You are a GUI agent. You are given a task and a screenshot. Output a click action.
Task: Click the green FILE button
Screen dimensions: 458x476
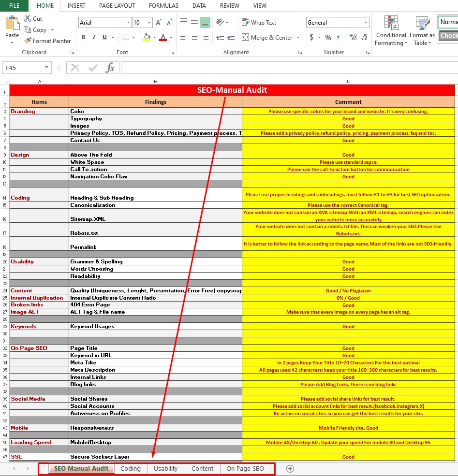[x=15, y=6]
